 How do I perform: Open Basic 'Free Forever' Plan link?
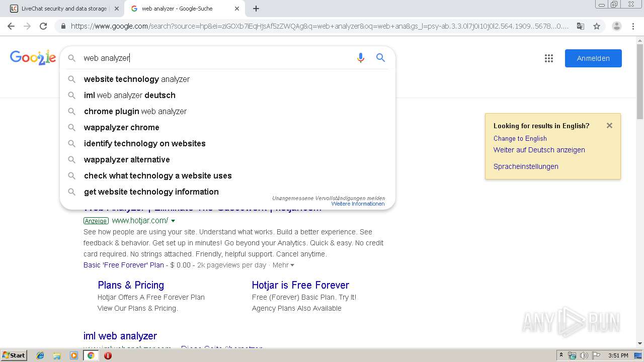click(x=124, y=265)
